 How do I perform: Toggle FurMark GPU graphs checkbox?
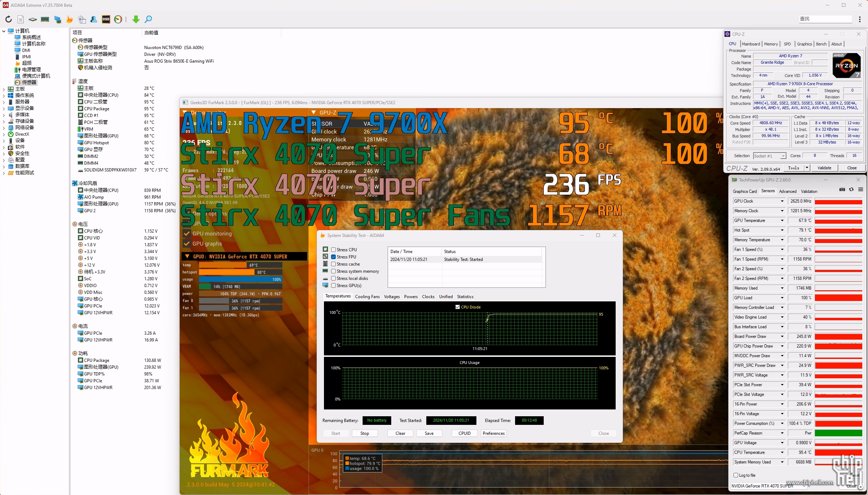pyautogui.click(x=186, y=244)
